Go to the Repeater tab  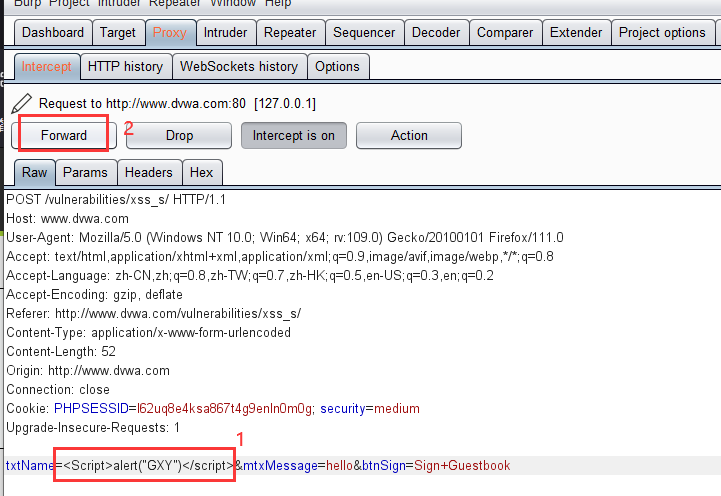(x=290, y=33)
